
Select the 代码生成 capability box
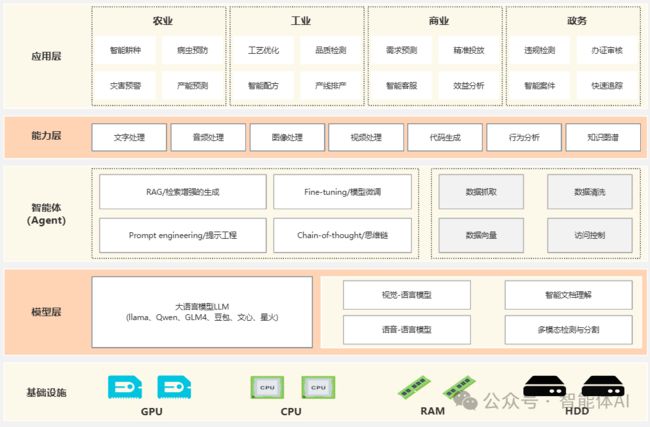pos(445,137)
